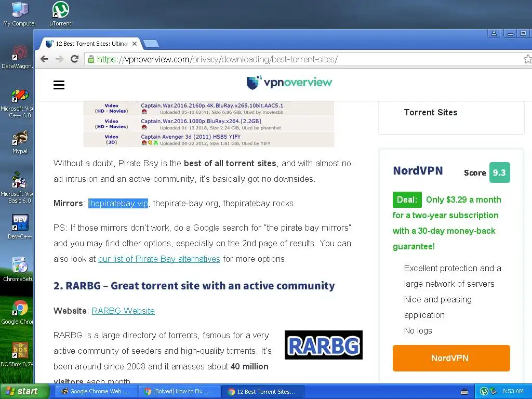Click the Windows start button

[x=24, y=392]
